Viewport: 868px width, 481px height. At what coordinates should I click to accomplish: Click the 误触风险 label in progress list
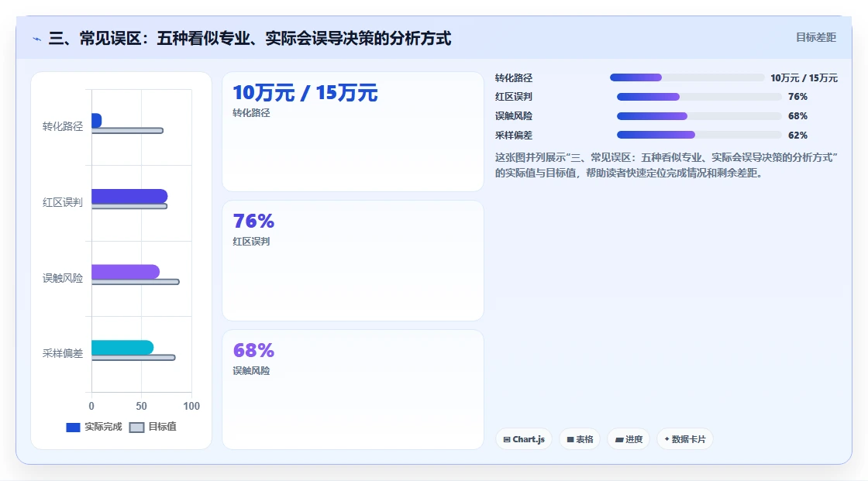[514, 116]
